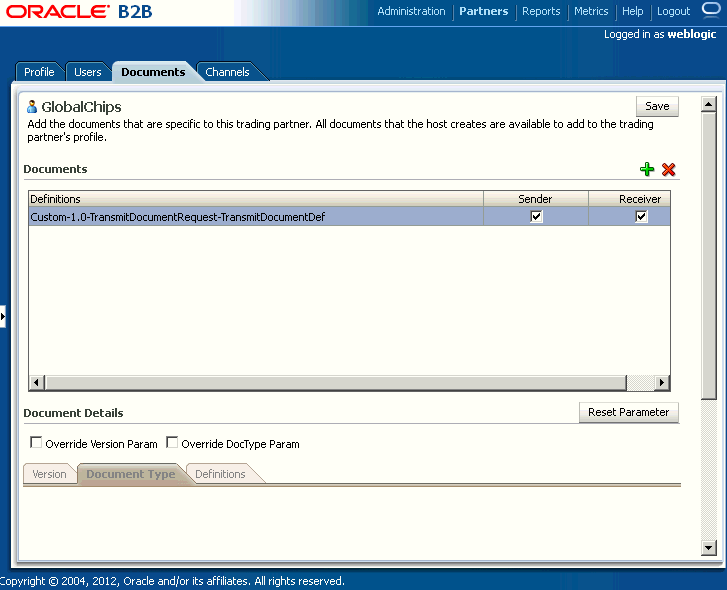
Task: Enable Override DocType Param checkbox
Action: click(172, 442)
